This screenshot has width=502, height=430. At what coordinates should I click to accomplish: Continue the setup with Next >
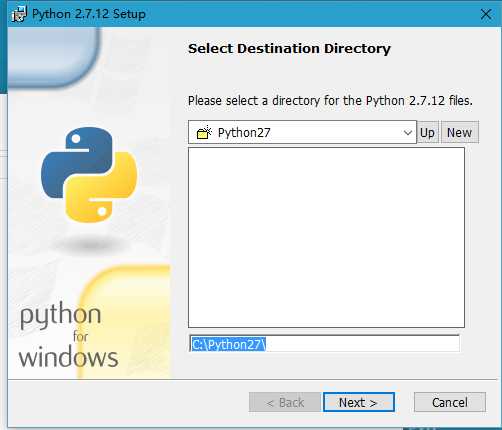[359, 402]
